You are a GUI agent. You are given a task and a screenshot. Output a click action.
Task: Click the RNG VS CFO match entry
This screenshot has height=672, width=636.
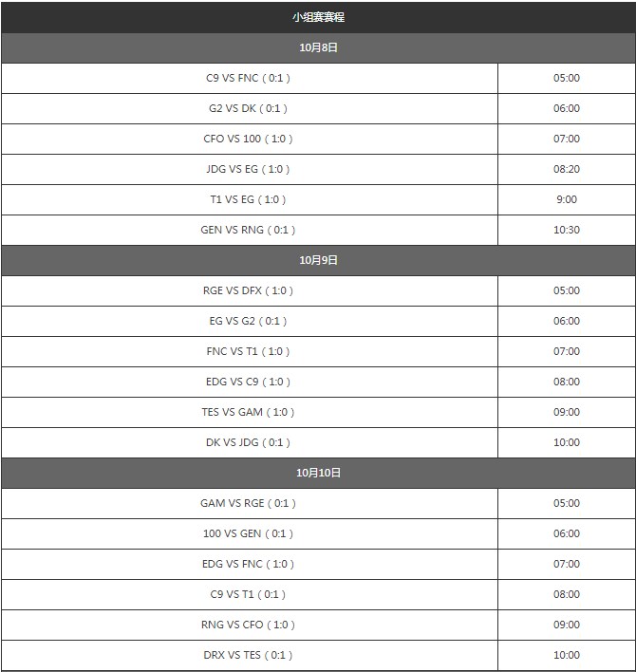(x=248, y=625)
